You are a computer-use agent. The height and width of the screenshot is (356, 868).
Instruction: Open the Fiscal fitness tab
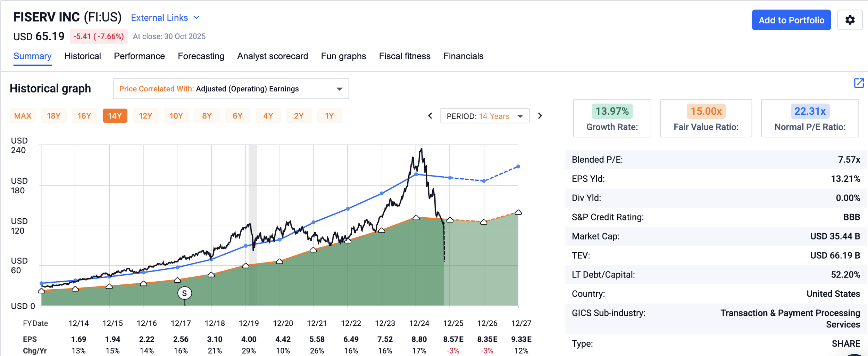pyautogui.click(x=404, y=56)
